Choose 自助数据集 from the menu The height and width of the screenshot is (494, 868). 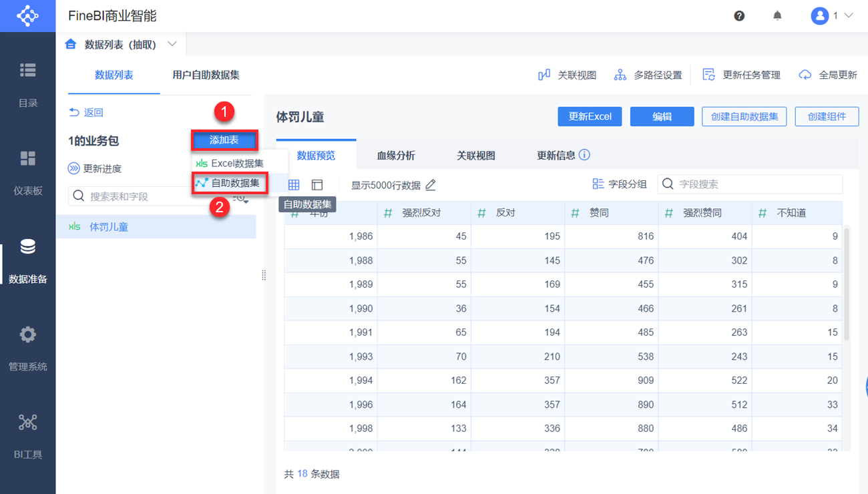[x=230, y=183]
